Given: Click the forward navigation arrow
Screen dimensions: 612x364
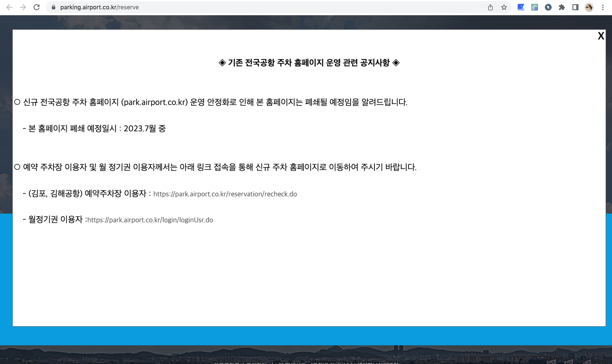Looking at the screenshot, I should (22, 7).
